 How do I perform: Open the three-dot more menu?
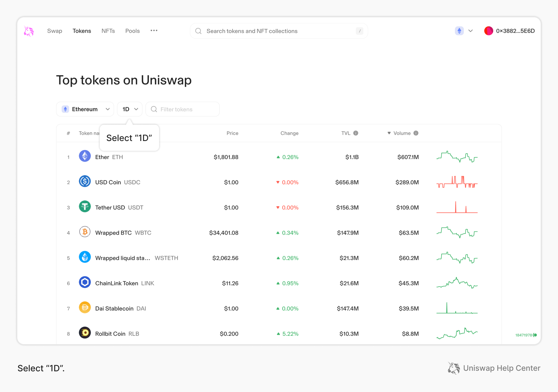[x=154, y=30]
